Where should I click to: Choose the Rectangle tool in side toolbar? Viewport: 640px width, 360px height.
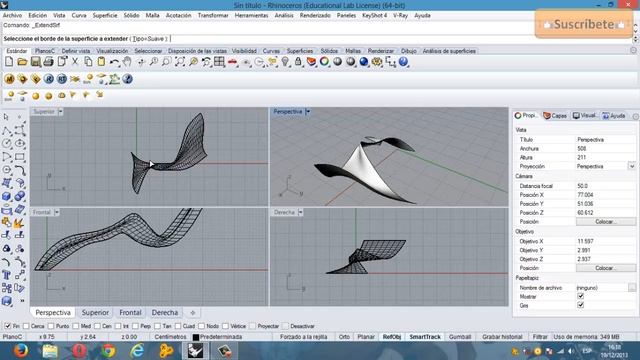tap(20, 157)
